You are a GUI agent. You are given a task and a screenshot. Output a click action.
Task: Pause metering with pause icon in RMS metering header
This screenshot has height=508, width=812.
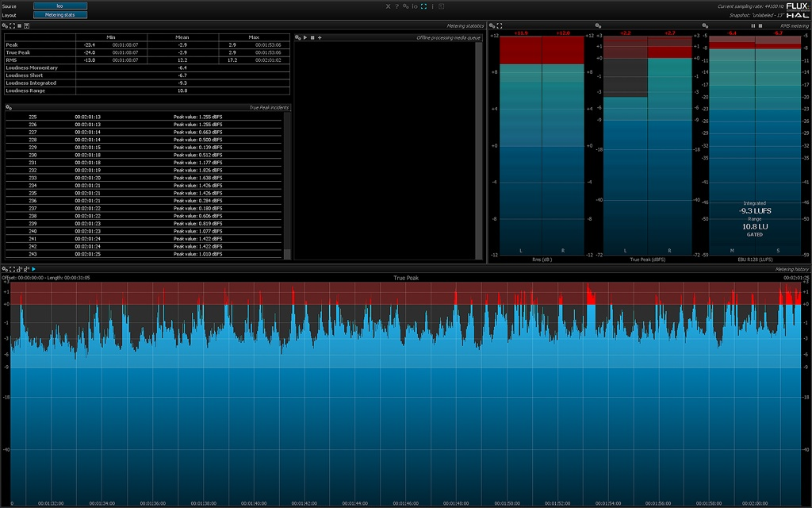753,25
